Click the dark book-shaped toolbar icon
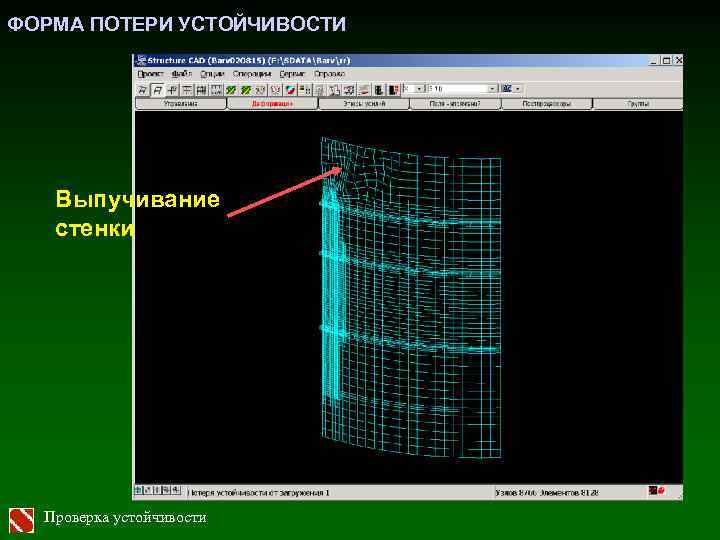Image resolution: width=720 pixels, height=540 pixels. (378, 90)
